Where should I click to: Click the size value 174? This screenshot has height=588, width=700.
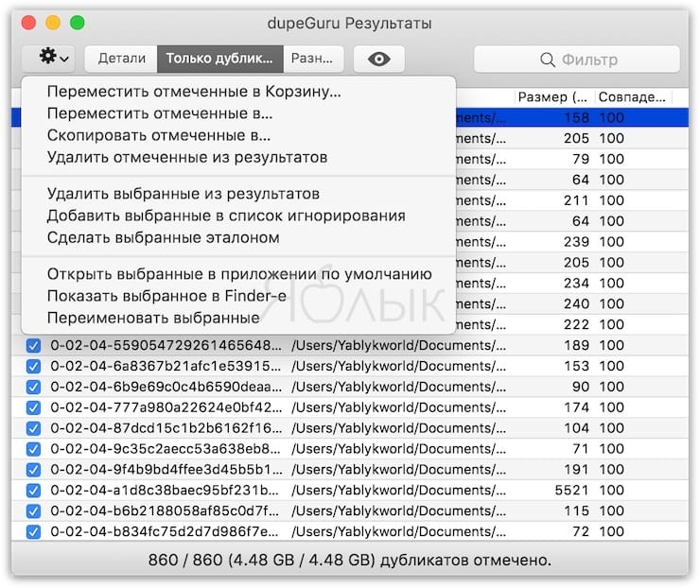click(576, 407)
